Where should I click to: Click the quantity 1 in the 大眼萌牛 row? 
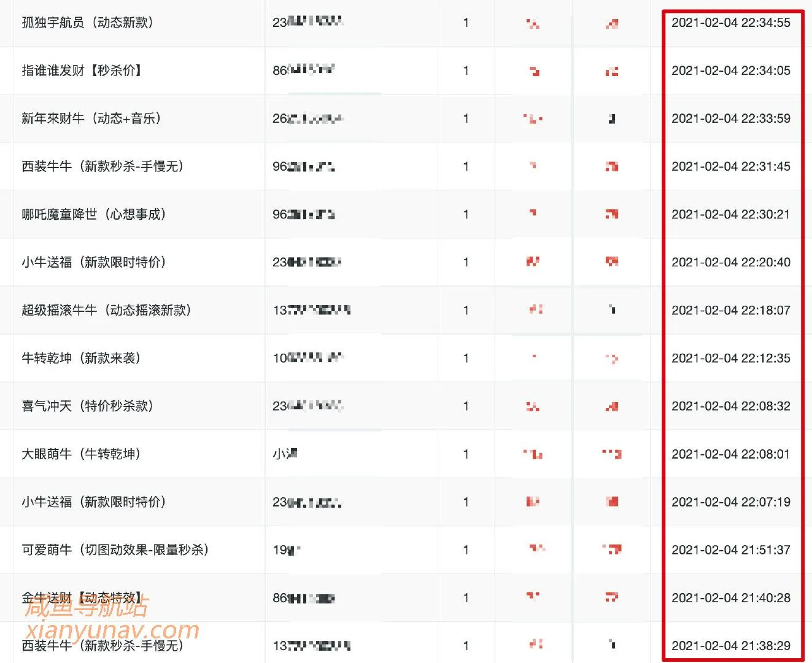(x=466, y=454)
